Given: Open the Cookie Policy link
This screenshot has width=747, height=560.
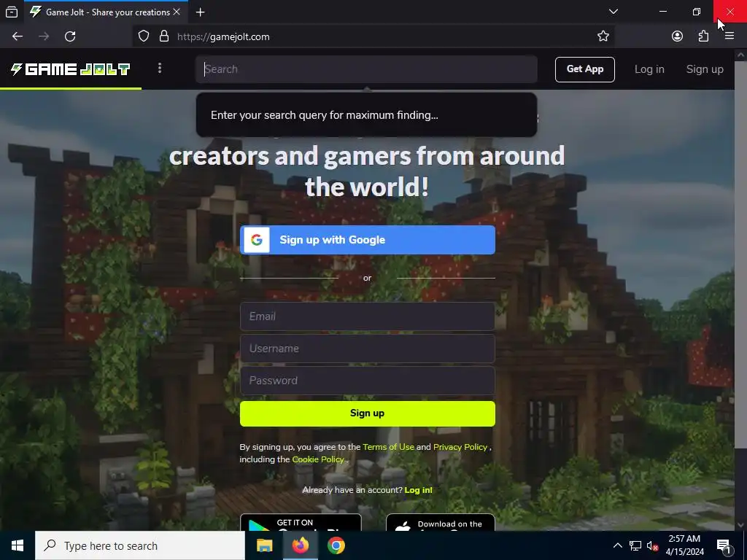Looking at the screenshot, I should tap(318, 459).
